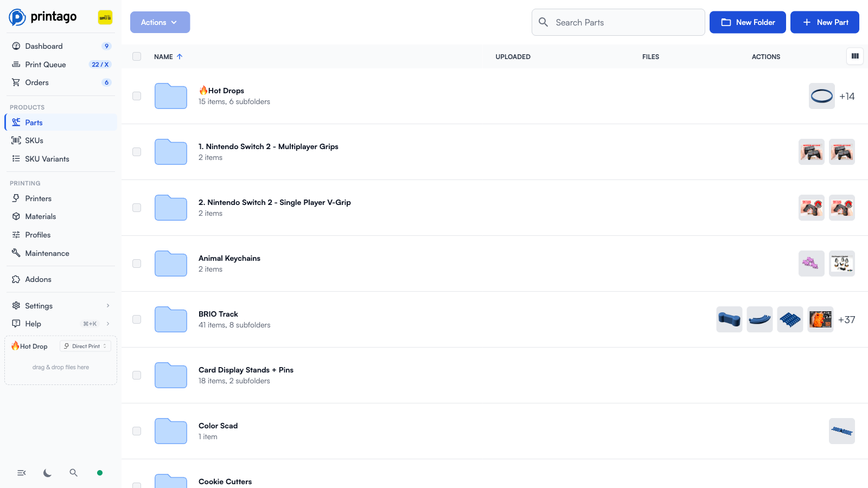868x488 pixels.
Task: Check the Multiplayer Grips row checkbox
Action: coord(137,152)
